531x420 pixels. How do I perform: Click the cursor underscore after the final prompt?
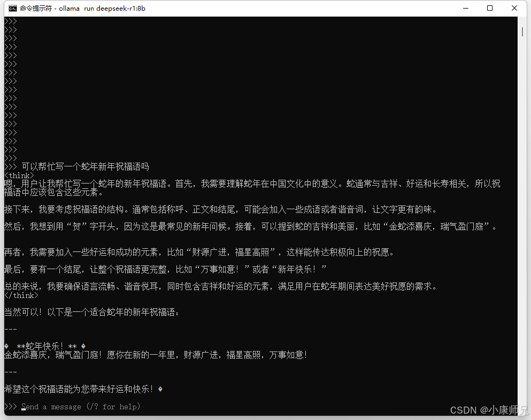pos(22,409)
